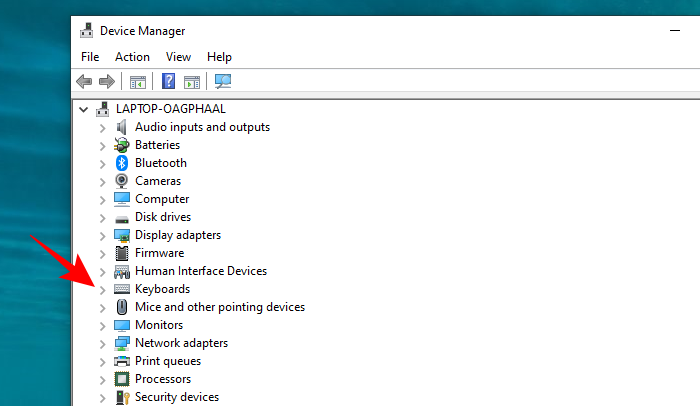700x406 pixels.
Task: Select the Print queues entry
Action: pos(167,361)
